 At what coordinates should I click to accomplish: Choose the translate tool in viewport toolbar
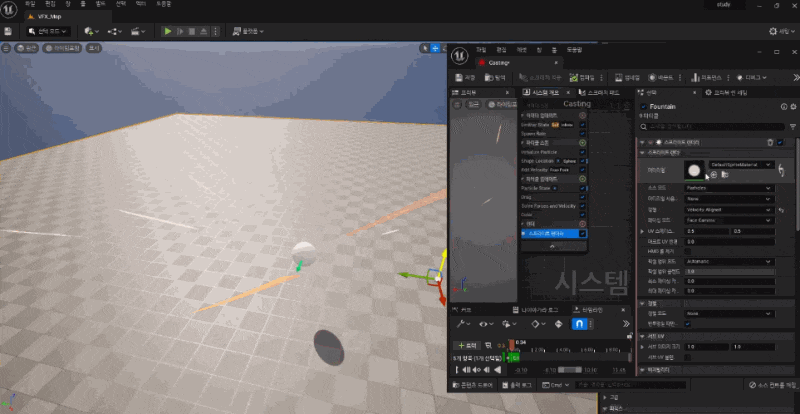coord(435,48)
